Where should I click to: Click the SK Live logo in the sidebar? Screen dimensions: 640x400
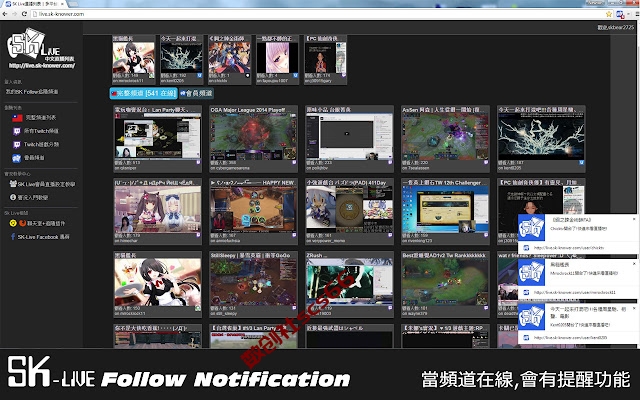[40, 48]
